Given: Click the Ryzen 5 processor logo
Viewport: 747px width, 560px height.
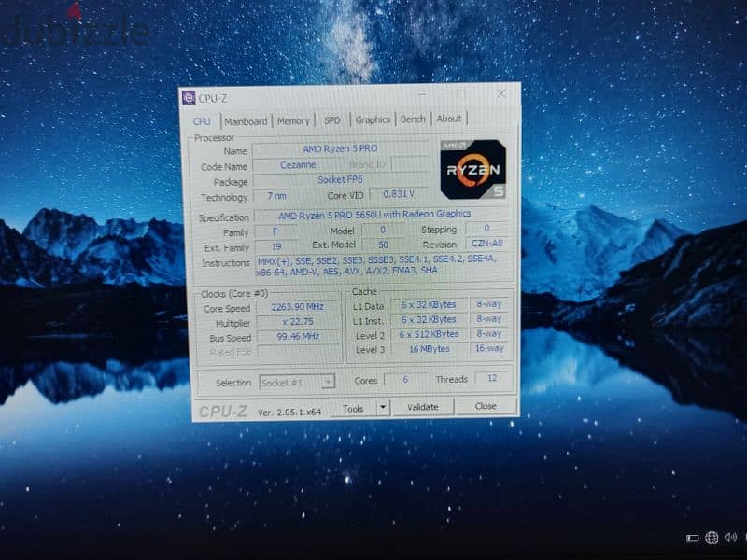Looking at the screenshot, I should pyautogui.click(x=473, y=169).
